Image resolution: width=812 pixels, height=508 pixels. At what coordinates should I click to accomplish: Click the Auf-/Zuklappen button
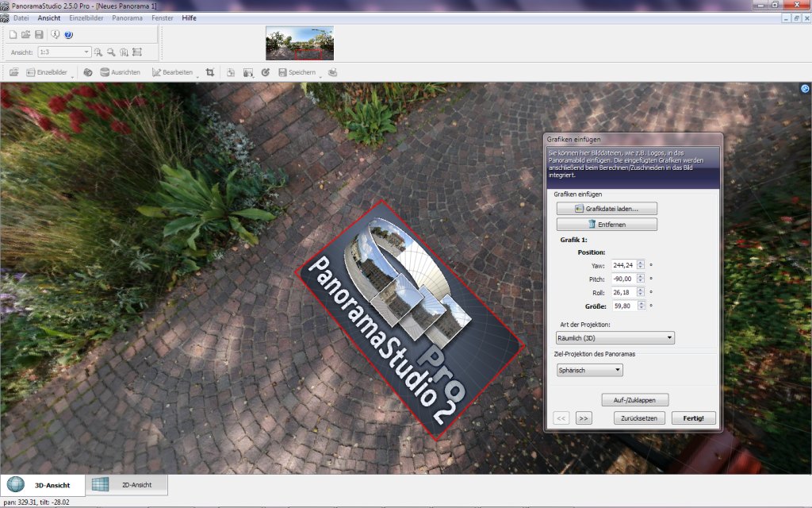635,400
